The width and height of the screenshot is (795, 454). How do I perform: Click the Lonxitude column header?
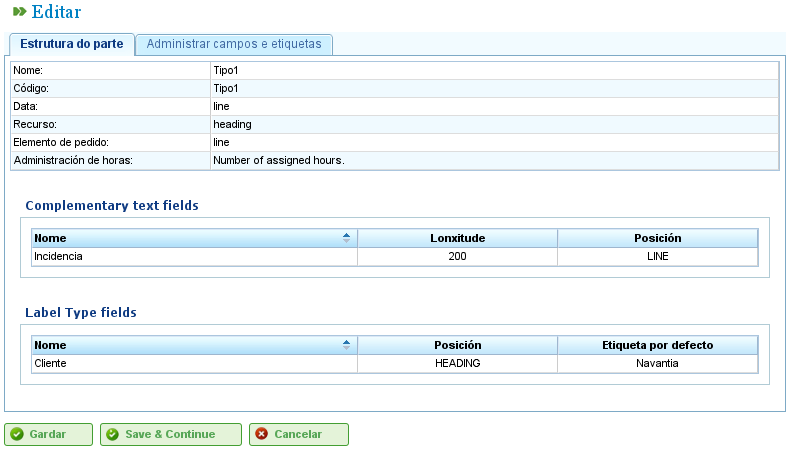[457, 238]
